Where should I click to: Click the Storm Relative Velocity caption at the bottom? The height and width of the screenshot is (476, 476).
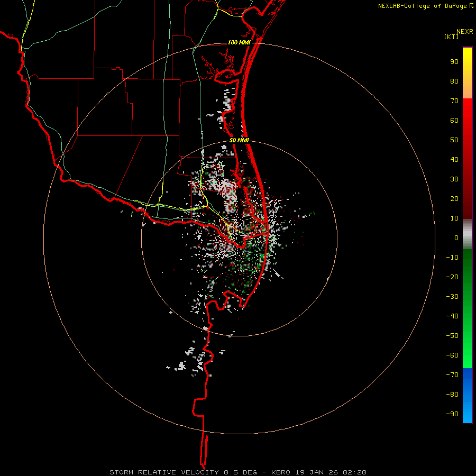click(x=237, y=472)
